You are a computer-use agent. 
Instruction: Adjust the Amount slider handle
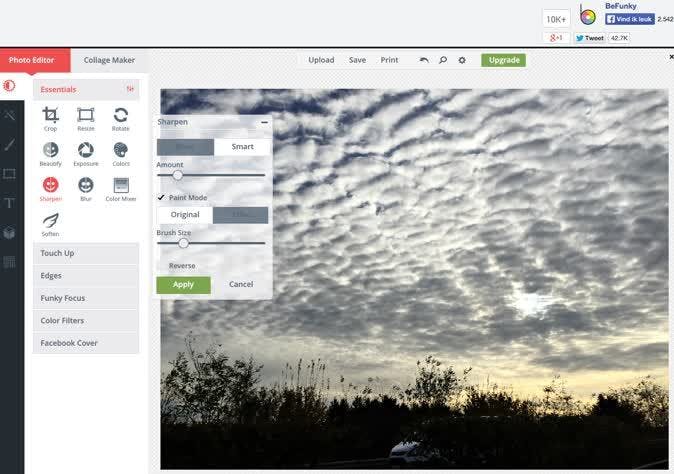pos(178,175)
